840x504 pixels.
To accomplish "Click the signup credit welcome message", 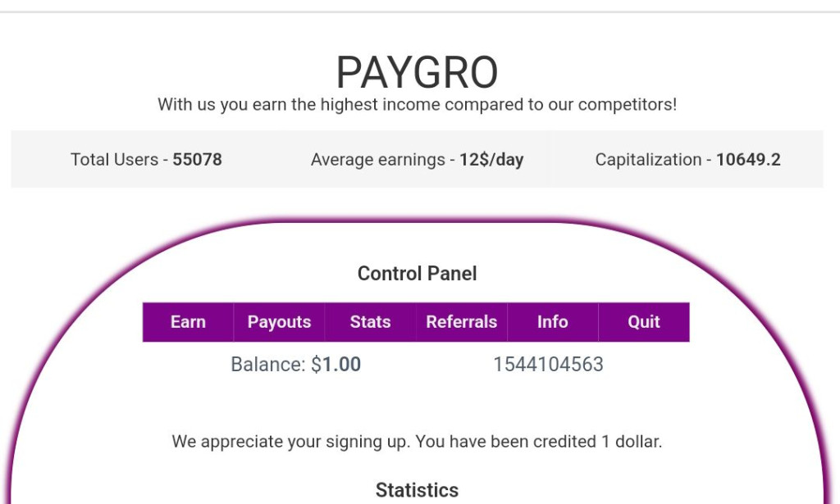I will tap(417, 441).
